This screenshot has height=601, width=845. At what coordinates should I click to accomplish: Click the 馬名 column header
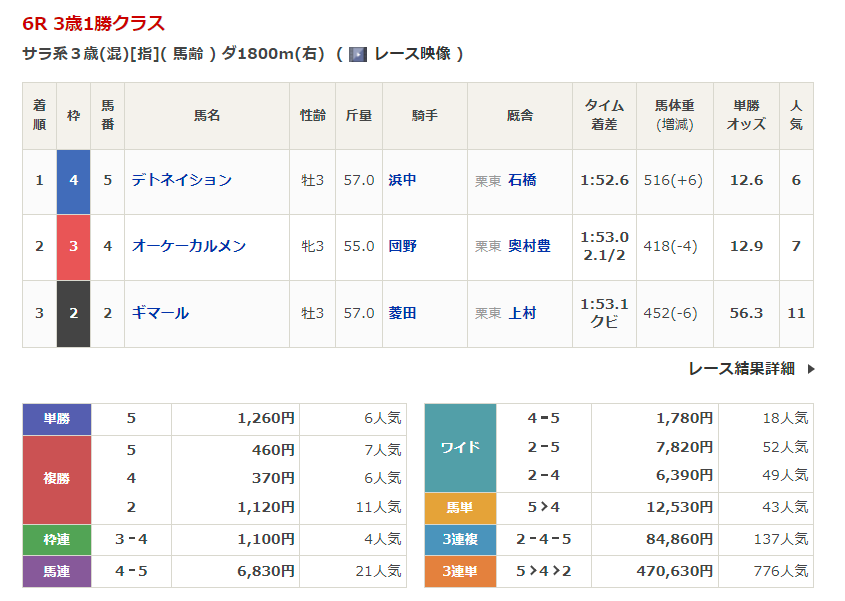pos(207,116)
